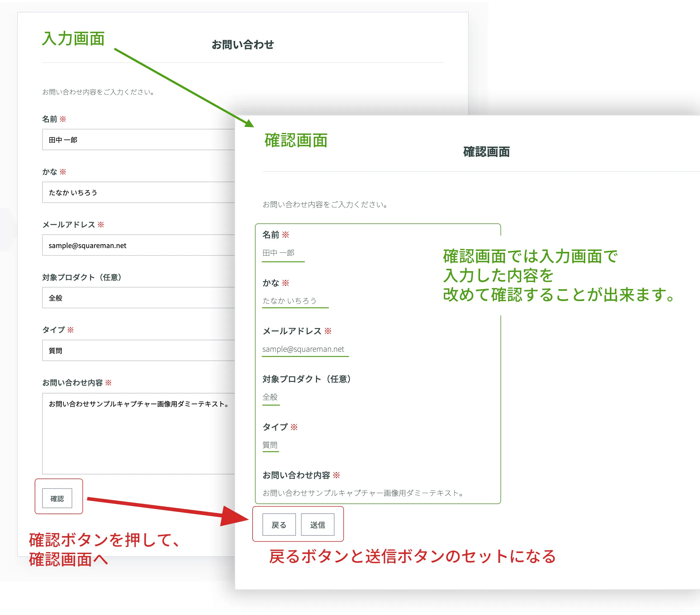Click the 名前 label on the input form
Image resolution: width=700 pixels, height=615 pixels.
[x=50, y=119]
